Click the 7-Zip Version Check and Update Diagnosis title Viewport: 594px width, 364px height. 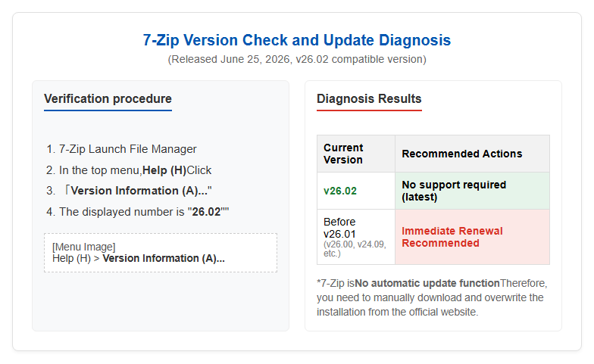pos(297,40)
